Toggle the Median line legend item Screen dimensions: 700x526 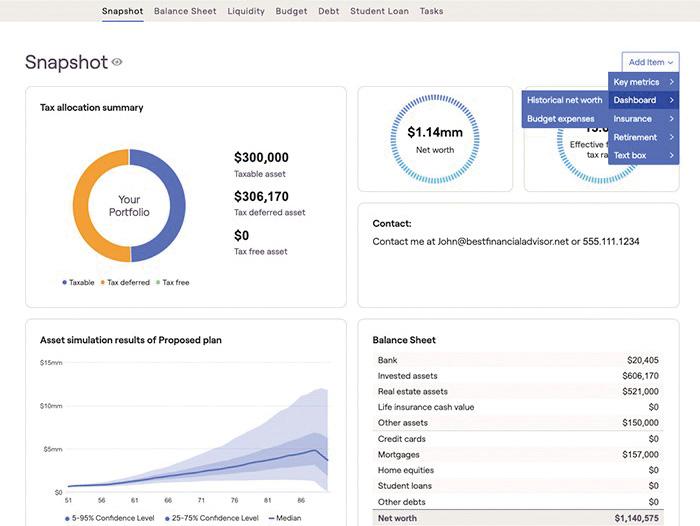[x=285, y=518]
